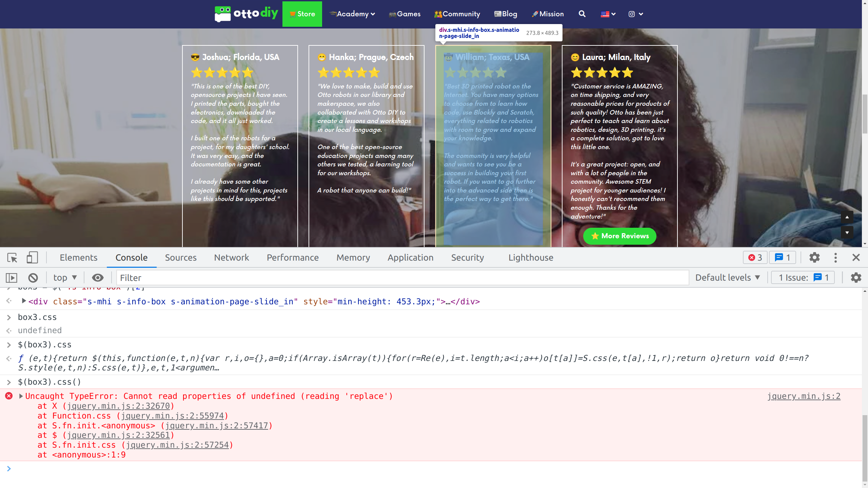Open jquery.min.js:2 source link on right
The width and height of the screenshot is (868, 488).
pyautogui.click(x=804, y=396)
